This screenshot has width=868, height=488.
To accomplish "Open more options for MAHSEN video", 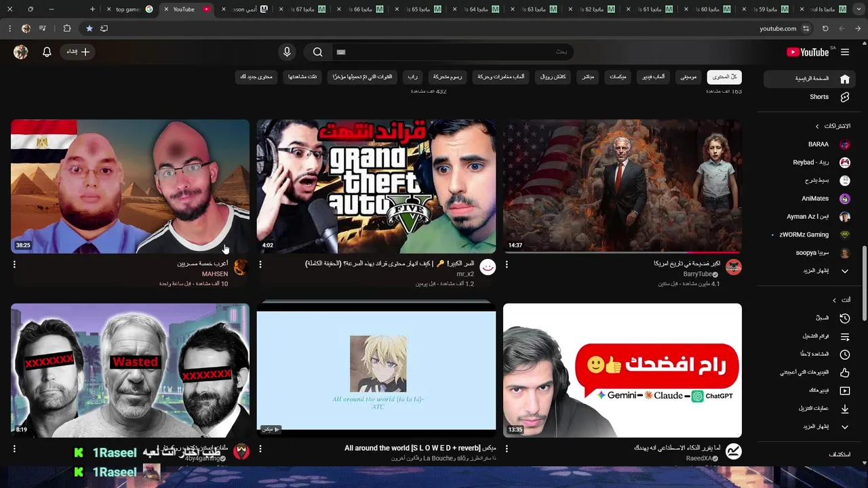I will [x=14, y=264].
